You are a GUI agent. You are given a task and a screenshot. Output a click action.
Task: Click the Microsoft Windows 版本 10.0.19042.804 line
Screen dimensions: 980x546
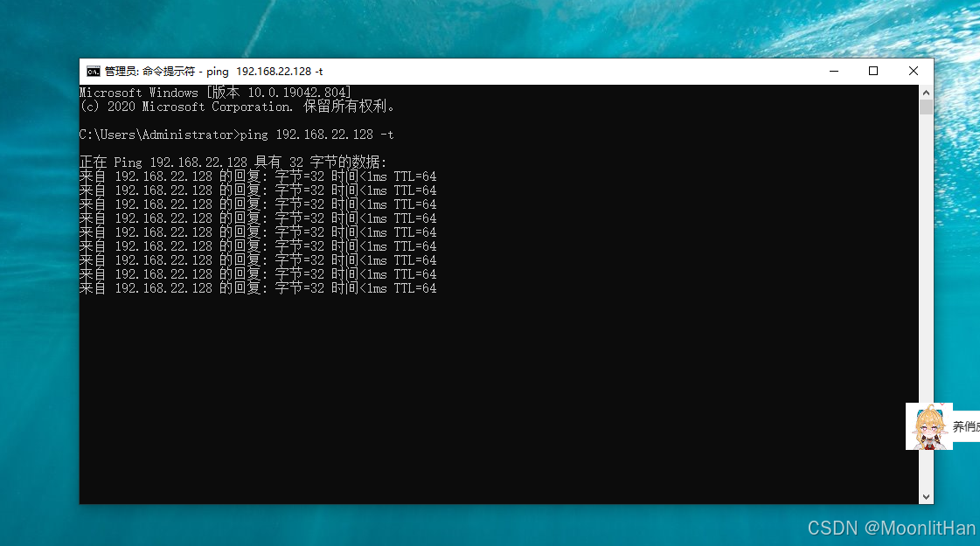click(212, 92)
